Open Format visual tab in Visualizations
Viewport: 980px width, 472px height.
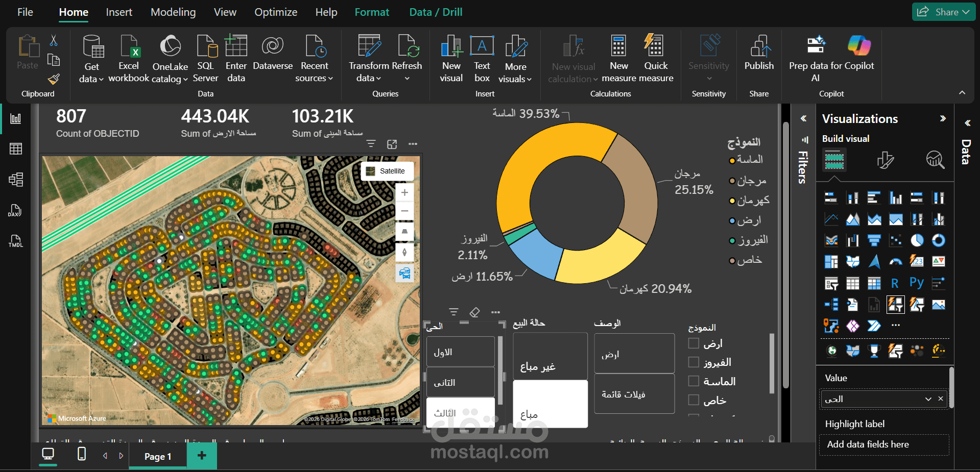point(885,160)
